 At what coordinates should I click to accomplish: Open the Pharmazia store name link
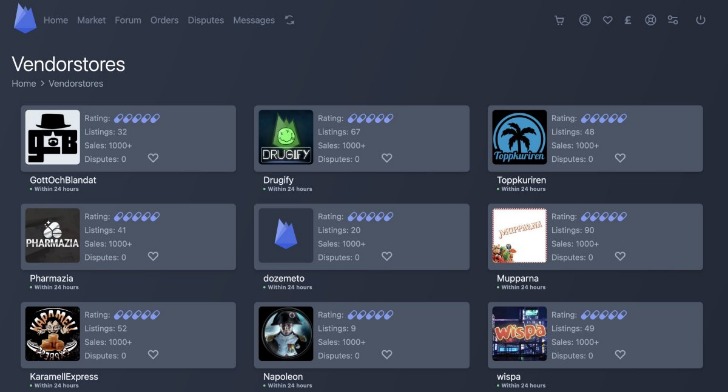tap(52, 278)
